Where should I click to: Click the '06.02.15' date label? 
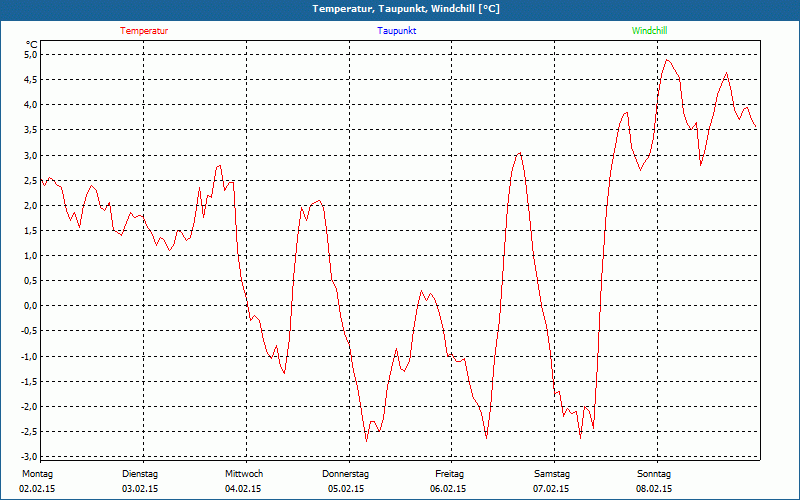[448, 489]
